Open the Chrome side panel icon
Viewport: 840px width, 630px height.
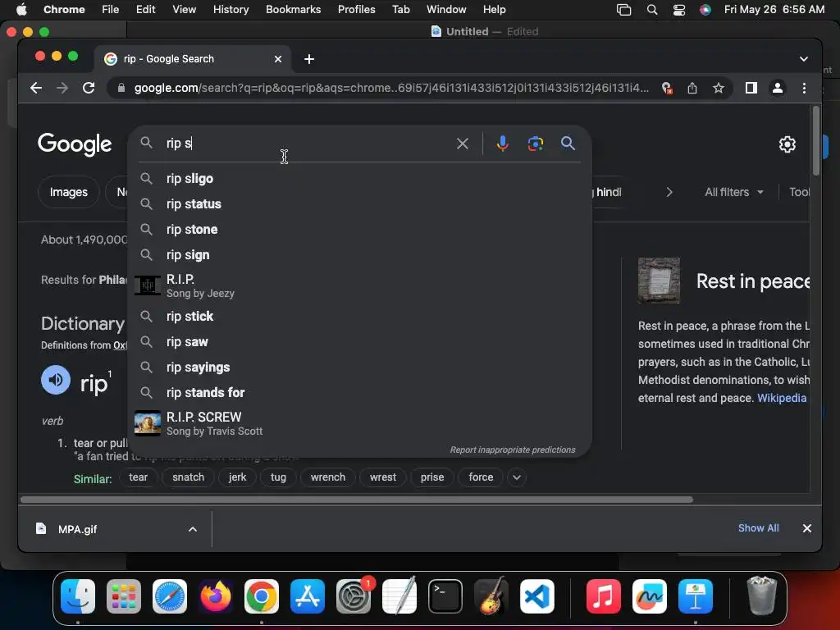pyautogui.click(x=751, y=88)
